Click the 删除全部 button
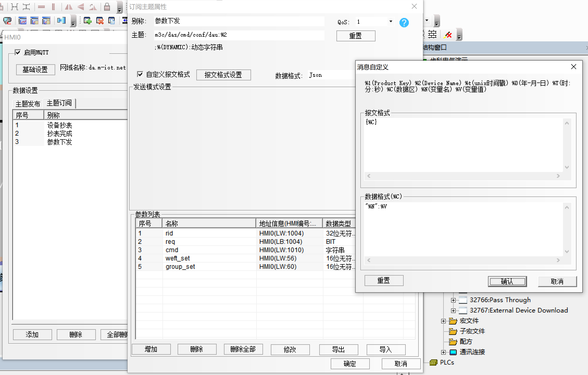The image size is (588, 375). (243, 349)
